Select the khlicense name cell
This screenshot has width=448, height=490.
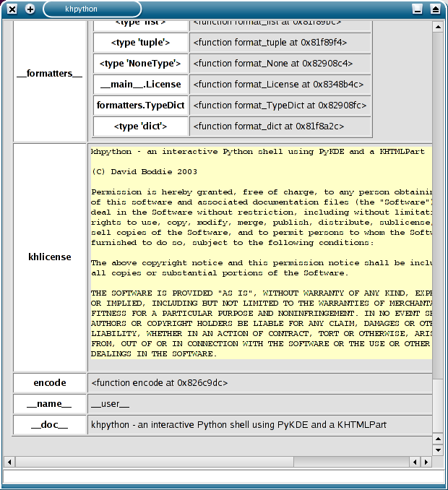point(50,257)
